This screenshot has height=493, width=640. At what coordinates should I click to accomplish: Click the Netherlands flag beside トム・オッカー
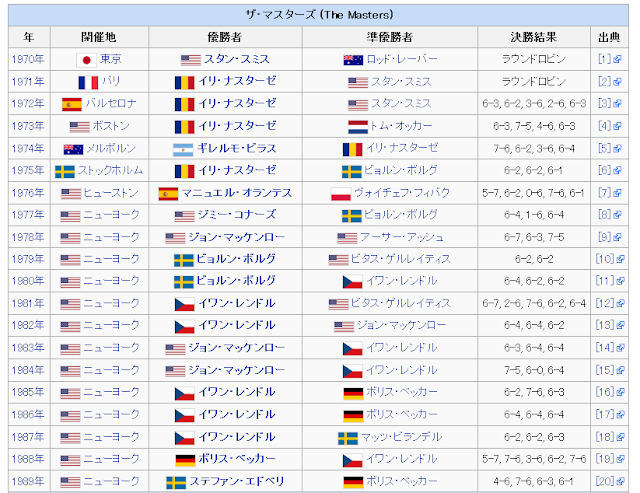pos(358,127)
